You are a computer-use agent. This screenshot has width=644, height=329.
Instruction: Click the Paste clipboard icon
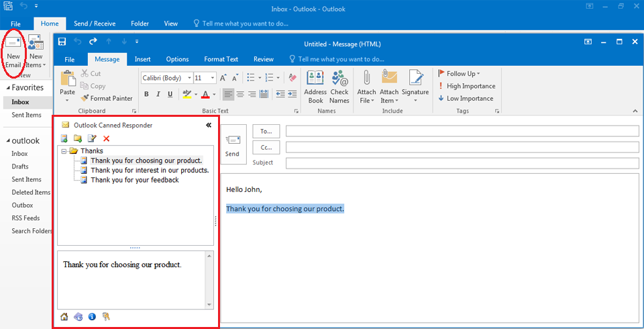68,79
